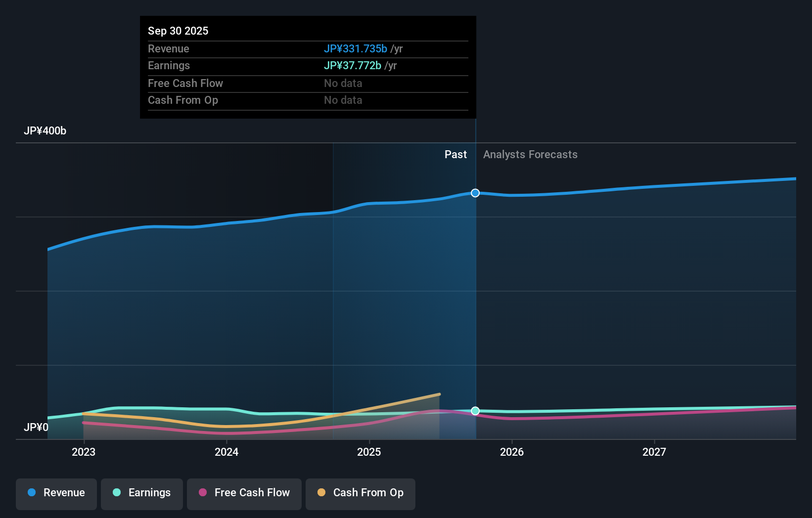Click the pink Free Cash Flow legend dot

point(202,493)
